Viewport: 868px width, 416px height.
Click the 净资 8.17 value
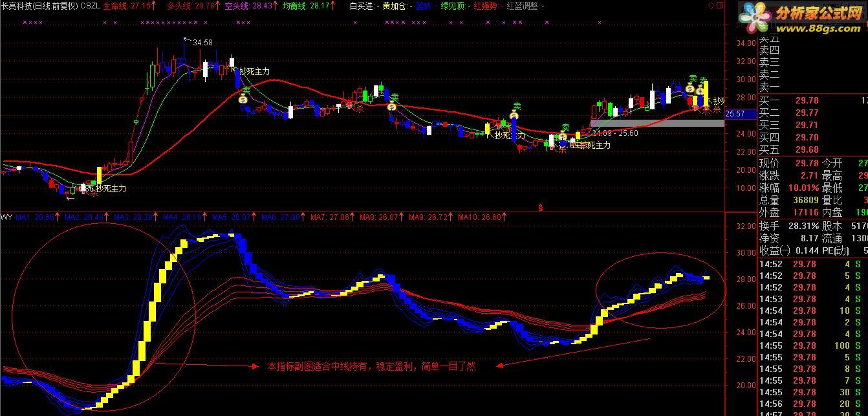(x=809, y=238)
